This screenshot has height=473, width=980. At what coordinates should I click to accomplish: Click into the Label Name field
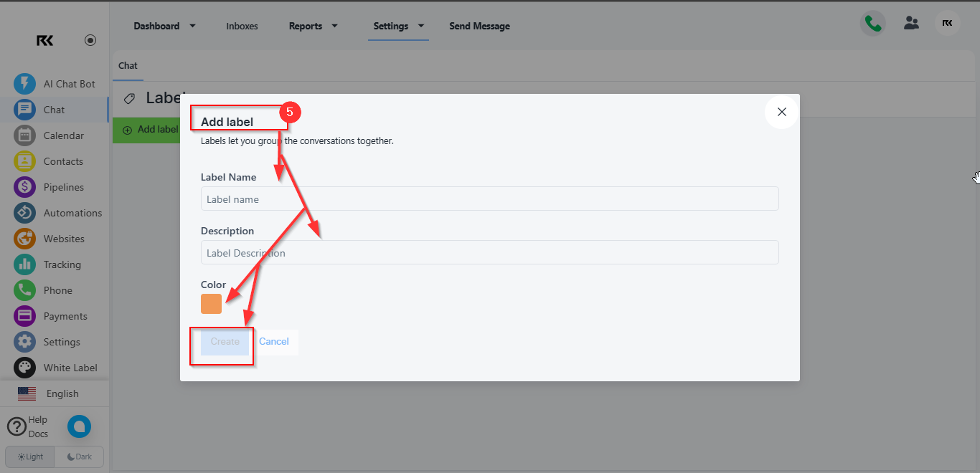click(489, 199)
